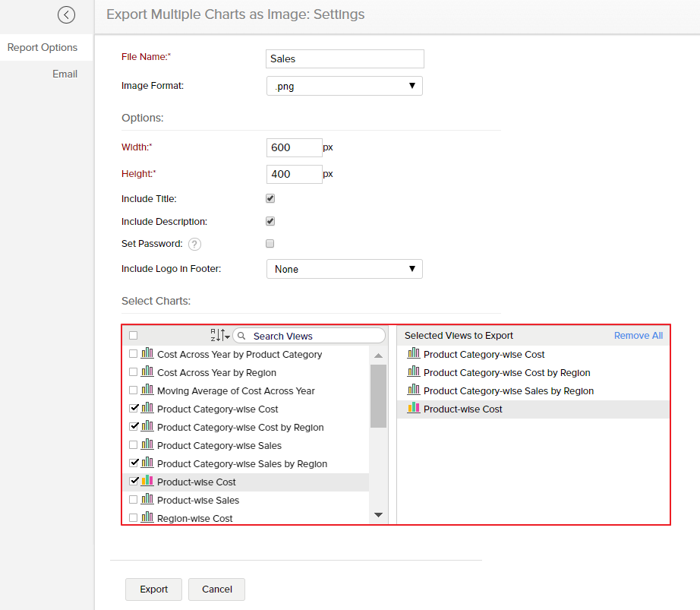Click the back arrow at the top left

(66, 14)
